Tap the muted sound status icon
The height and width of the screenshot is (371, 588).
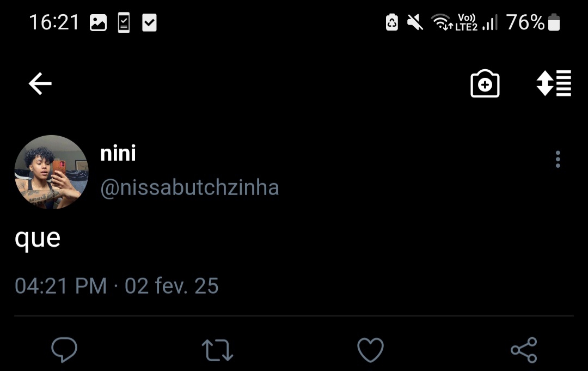click(x=415, y=23)
